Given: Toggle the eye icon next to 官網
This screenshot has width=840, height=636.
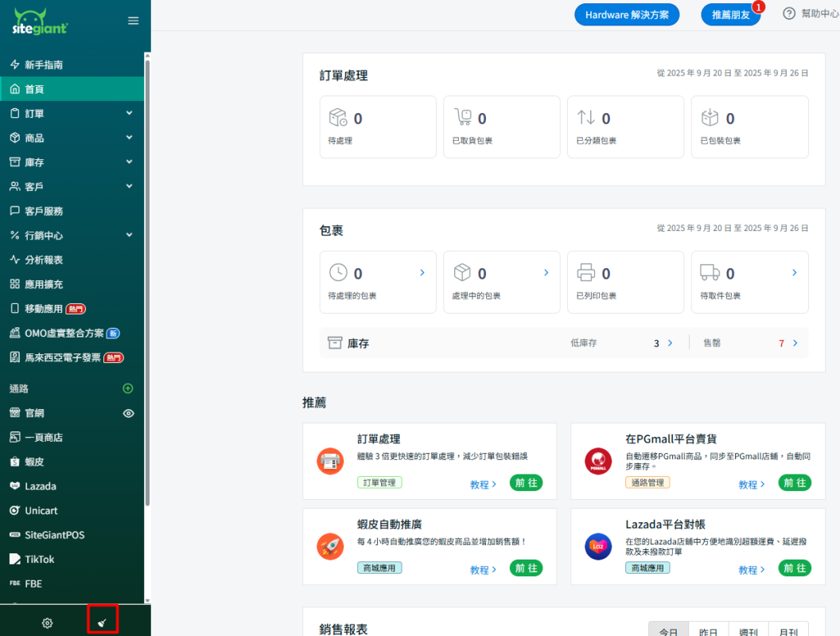Looking at the screenshot, I should 128,413.
